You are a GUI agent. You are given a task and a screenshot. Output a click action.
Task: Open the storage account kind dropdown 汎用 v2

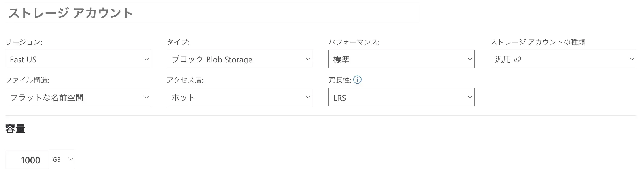click(563, 59)
